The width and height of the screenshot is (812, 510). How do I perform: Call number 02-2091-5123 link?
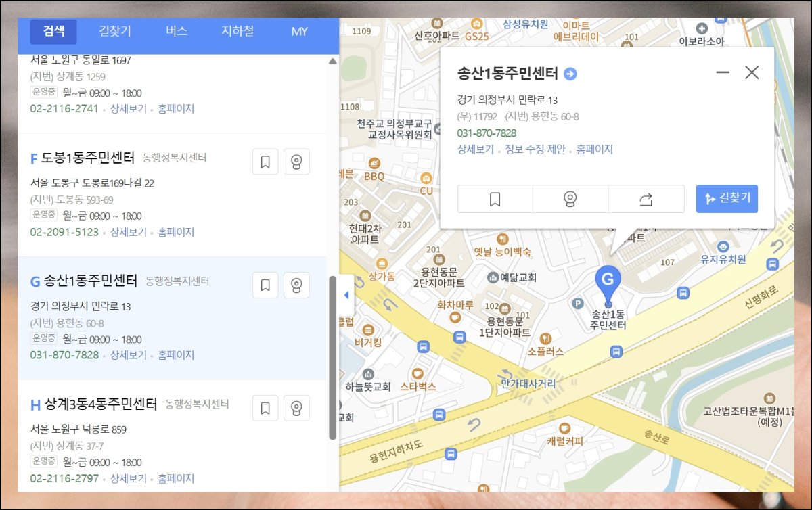pyautogui.click(x=64, y=232)
